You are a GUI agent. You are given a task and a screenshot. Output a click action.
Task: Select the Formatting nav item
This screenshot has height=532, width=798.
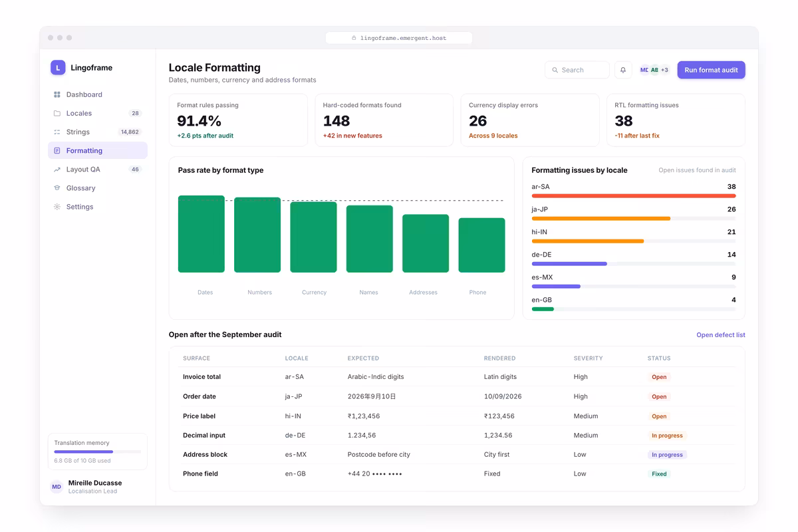pyautogui.click(x=98, y=151)
